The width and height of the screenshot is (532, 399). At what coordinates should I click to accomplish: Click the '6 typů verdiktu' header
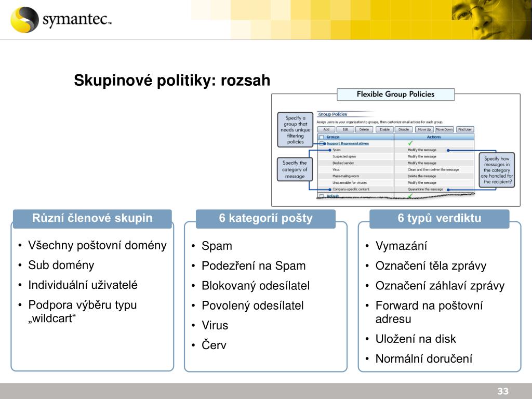coord(440,219)
